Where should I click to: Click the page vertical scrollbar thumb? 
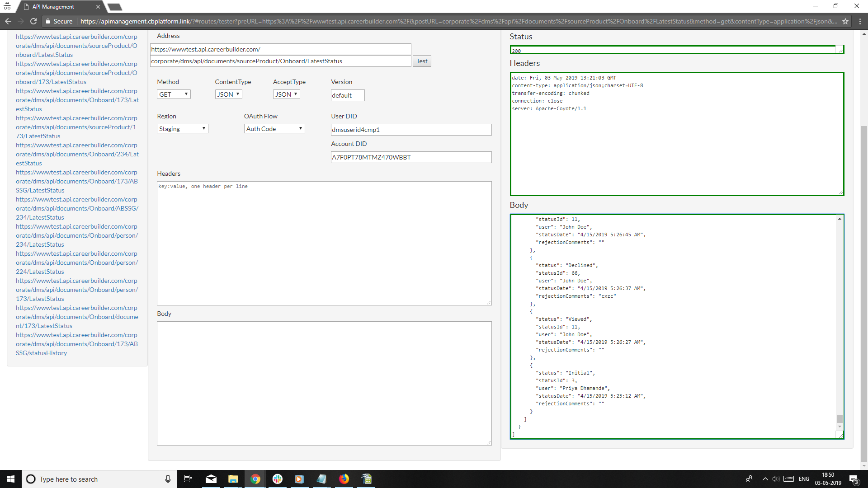[x=864, y=294]
